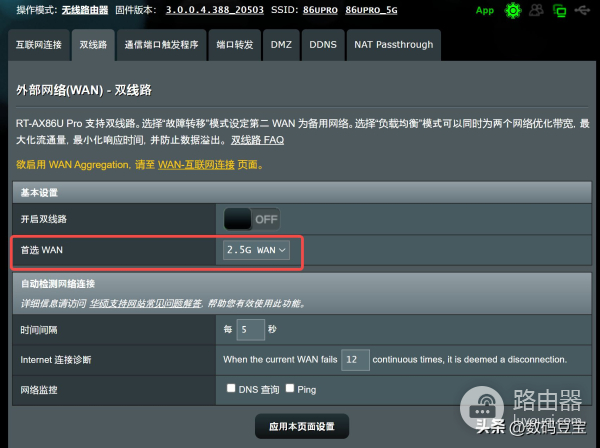Follow the WAN-互联网连接 link
The image size is (600, 448).
click(196, 165)
